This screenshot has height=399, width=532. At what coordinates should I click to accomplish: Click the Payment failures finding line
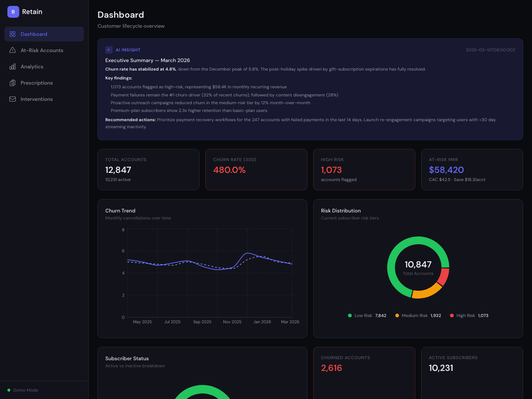[224, 95]
